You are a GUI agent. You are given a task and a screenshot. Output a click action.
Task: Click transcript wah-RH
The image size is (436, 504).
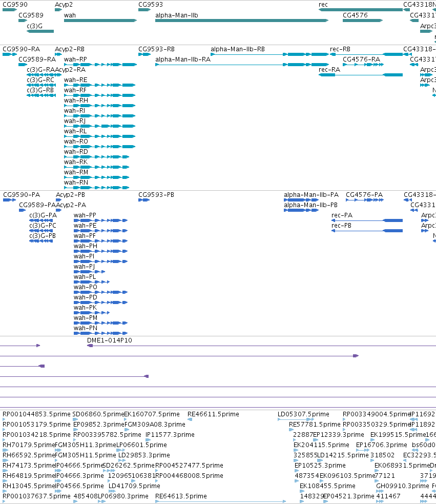99,106
